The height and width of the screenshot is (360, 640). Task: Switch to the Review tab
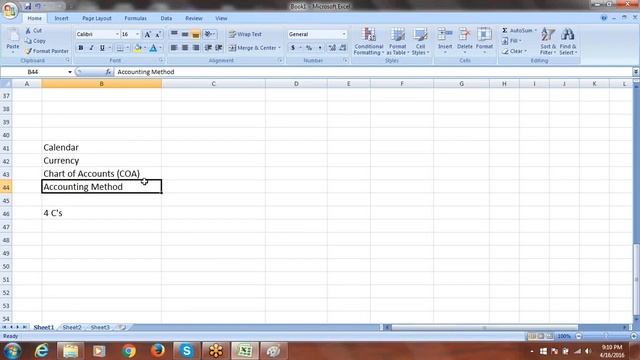tap(194, 18)
